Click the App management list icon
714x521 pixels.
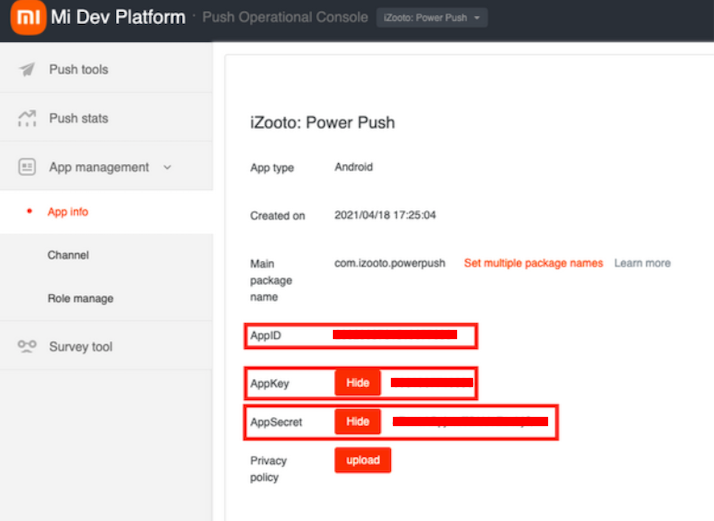(x=27, y=167)
